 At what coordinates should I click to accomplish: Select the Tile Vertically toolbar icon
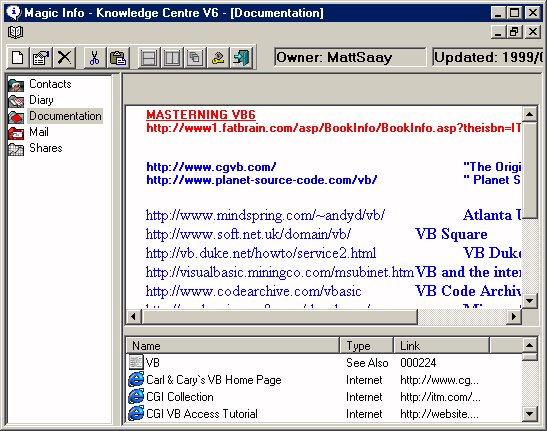click(172, 58)
